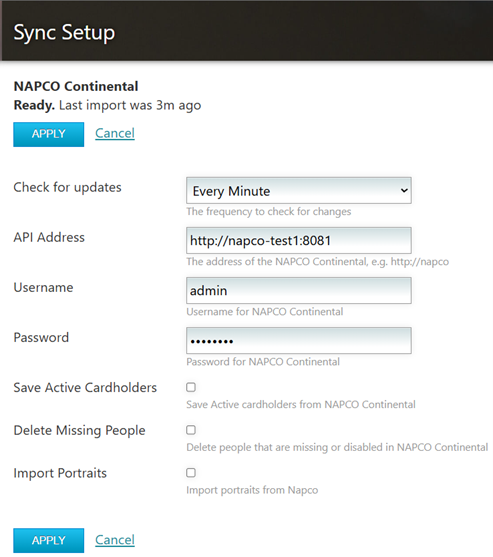Click the top Cancel link
493x557 pixels.
[x=115, y=134]
